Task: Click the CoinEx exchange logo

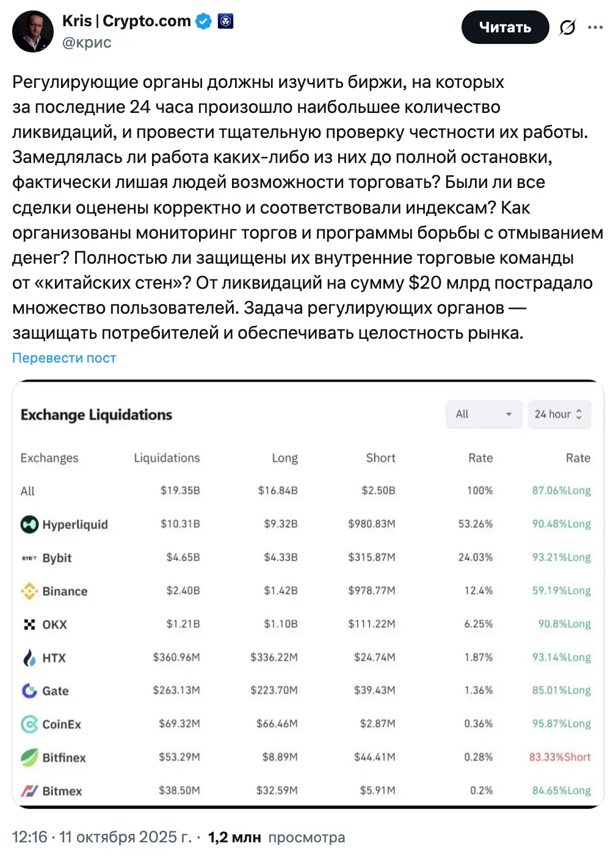Action: (29, 724)
